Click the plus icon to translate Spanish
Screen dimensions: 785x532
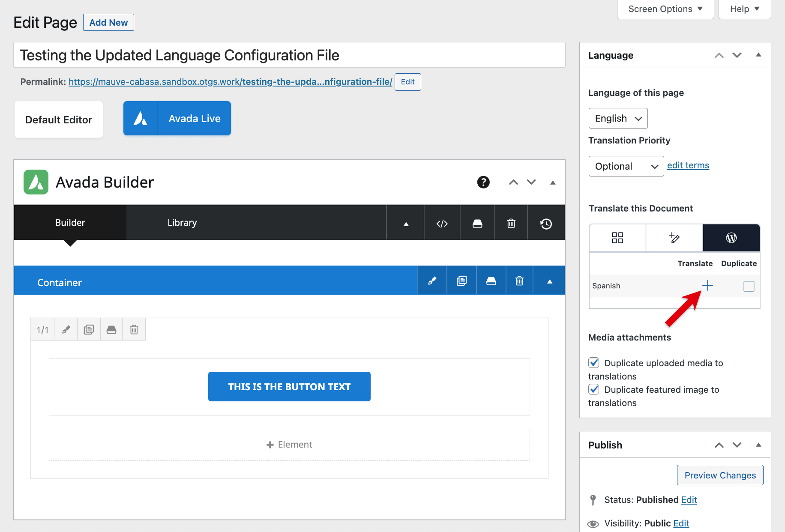(707, 286)
